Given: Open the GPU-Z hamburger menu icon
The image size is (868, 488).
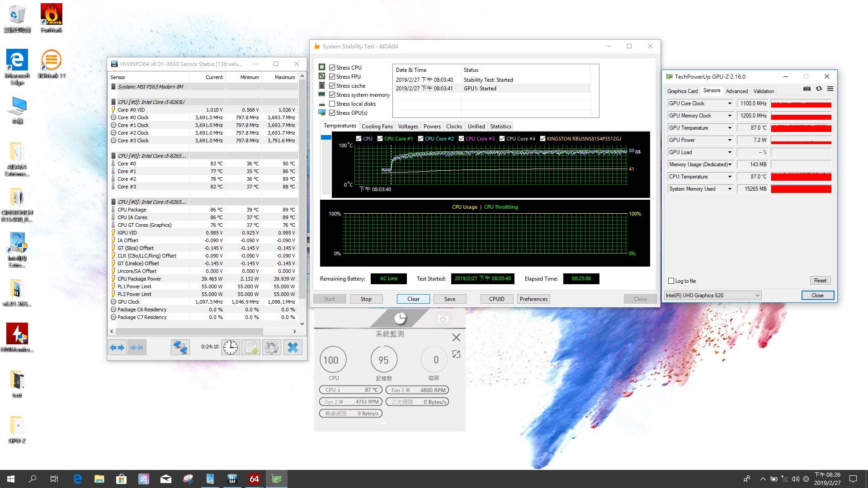Looking at the screenshot, I should [x=830, y=89].
